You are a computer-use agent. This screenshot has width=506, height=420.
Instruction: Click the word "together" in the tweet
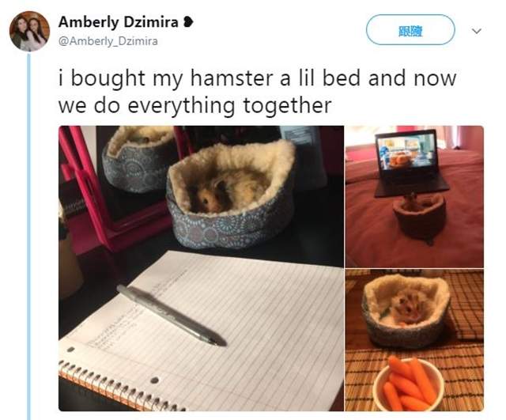point(287,105)
